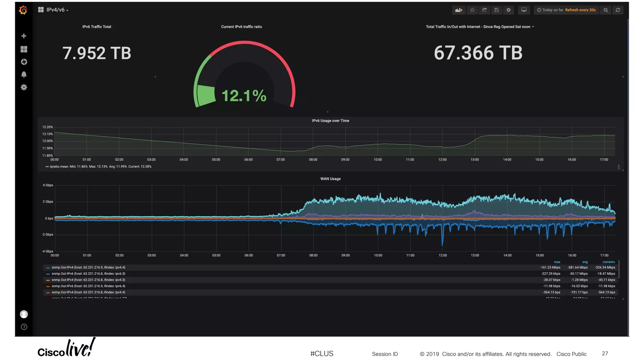Open the Alerting bell icon in sidebar

point(24,74)
